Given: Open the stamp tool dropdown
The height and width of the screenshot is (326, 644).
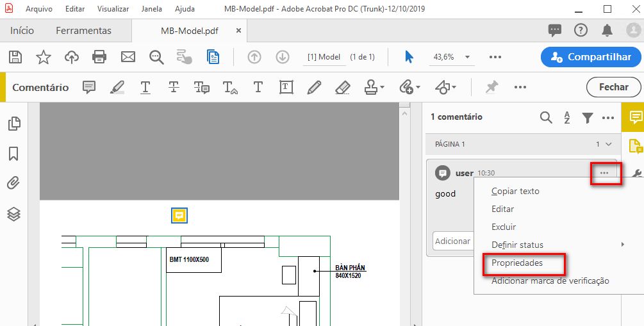Looking at the screenshot, I should [x=383, y=87].
